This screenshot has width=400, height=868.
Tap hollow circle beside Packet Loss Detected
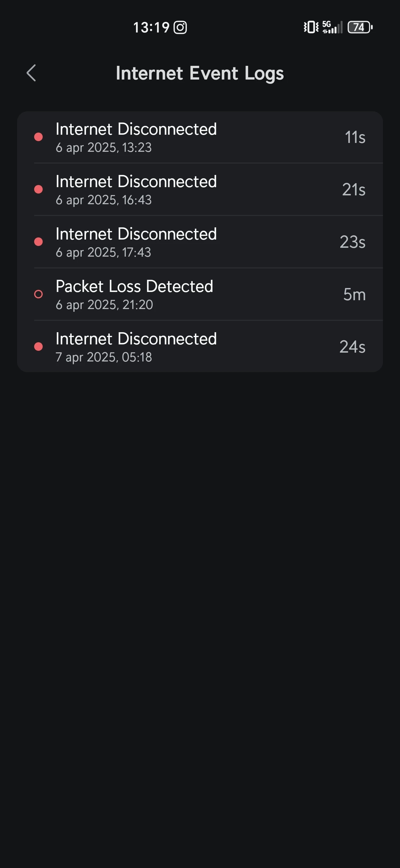coord(38,294)
